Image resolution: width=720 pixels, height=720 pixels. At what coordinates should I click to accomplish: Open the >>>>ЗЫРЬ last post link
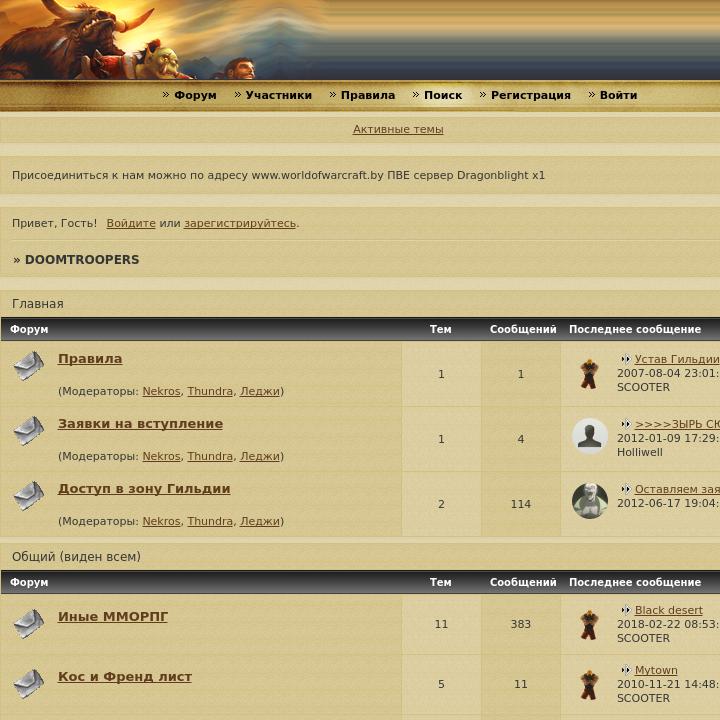point(677,424)
